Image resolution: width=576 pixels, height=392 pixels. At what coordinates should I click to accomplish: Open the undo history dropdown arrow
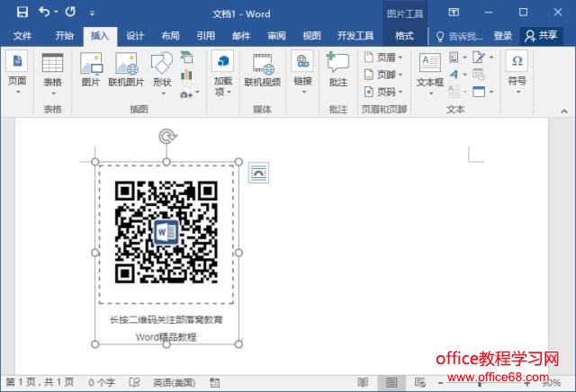[x=56, y=12]
